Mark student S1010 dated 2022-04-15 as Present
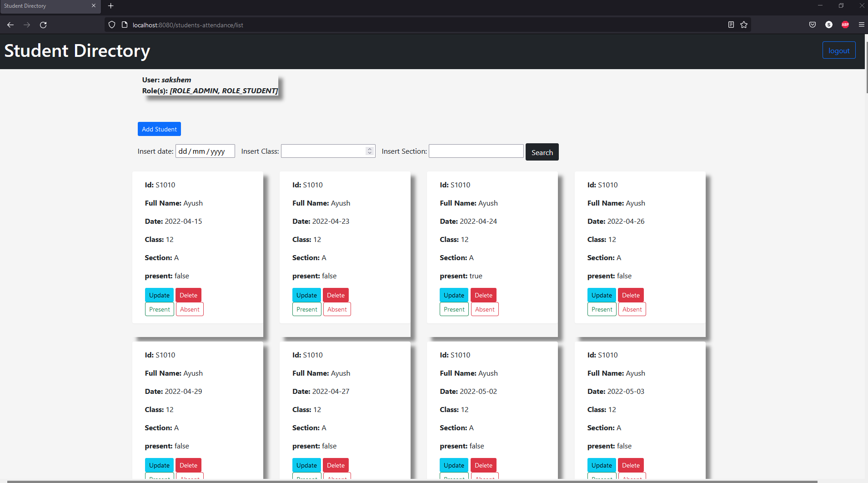868x483 pixels. pos(159,309)
